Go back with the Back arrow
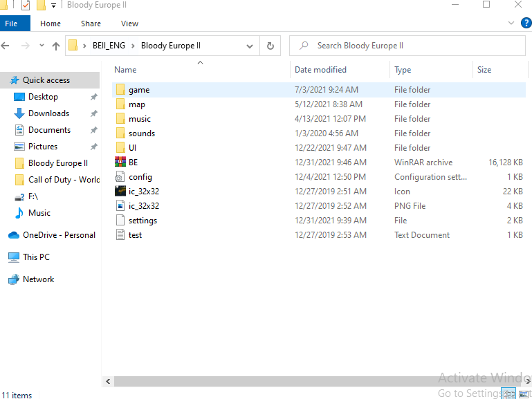This screenshot has height=399, width=532. click(6, 46)
